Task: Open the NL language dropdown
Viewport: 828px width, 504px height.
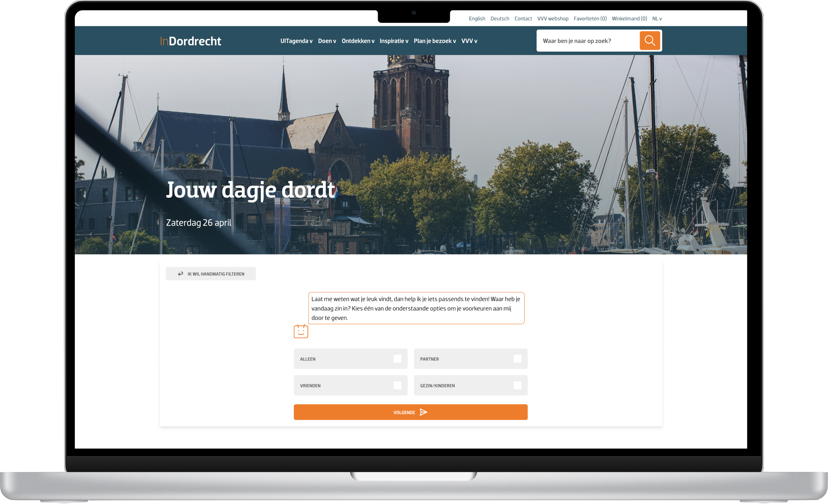Action: click(657, 19)
